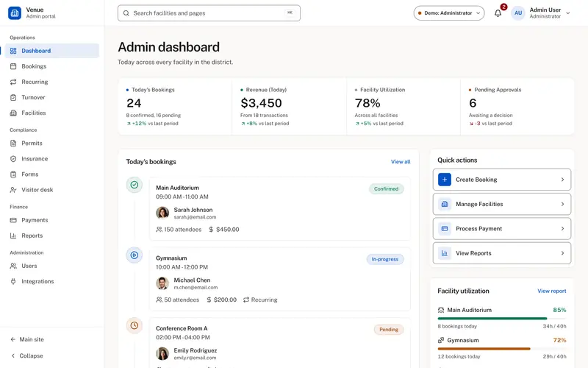Image resolution: width=588 pixels, height=368 pixels.
Task: Click the Today's Bookings stat card value 24
Action: pos(134,103)
